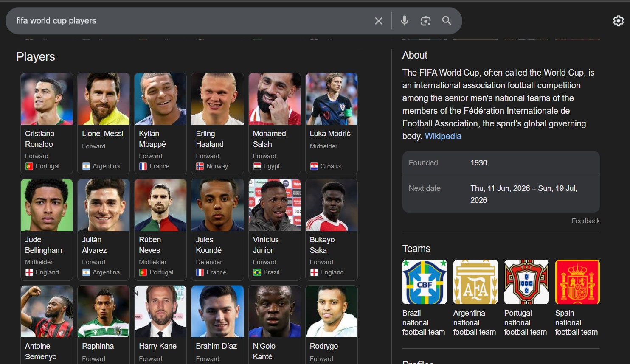Screen dimensions: 630x364
Task: Open Cristiano Ronaldo's player photo
Action: point(47,99)
